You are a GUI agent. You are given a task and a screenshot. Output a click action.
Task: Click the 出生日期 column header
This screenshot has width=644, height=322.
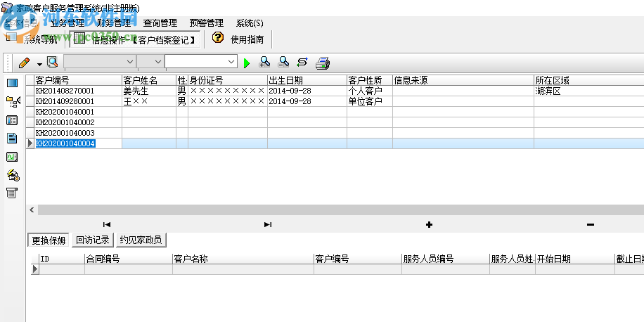tap(307, 79)
